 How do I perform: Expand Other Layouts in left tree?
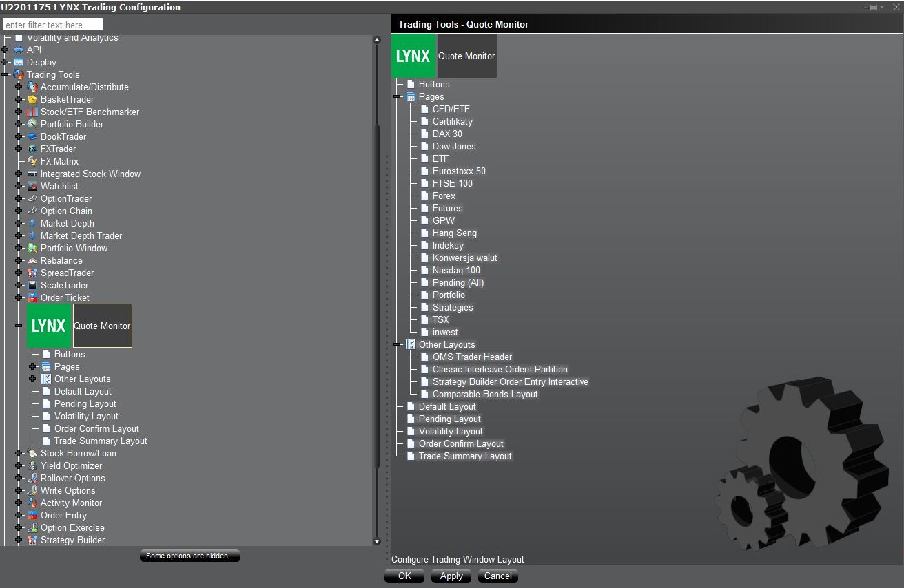coord(32,379)
